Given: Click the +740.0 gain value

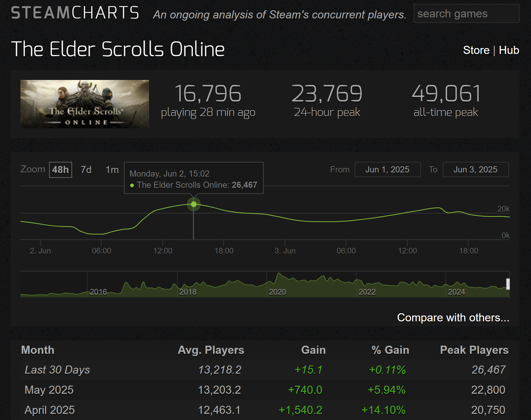Looking at the screenshot, I should (305, 390).
